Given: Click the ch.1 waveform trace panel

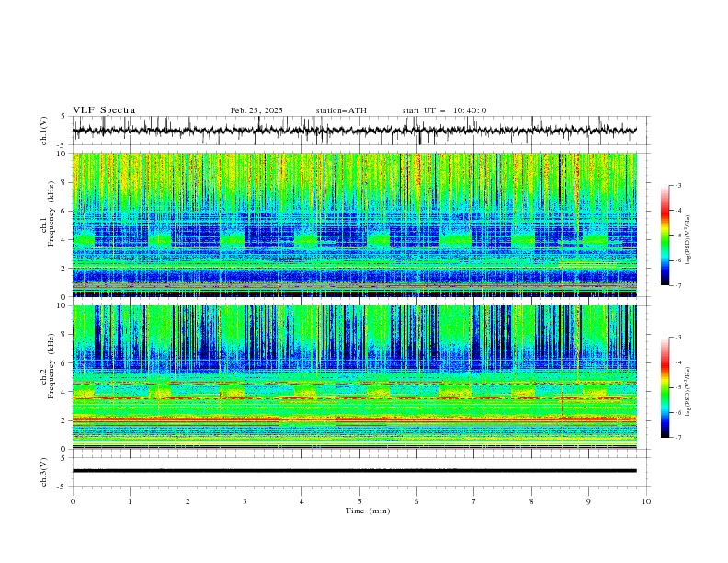Looking at the screenshot, I should (x=359, y=131).
